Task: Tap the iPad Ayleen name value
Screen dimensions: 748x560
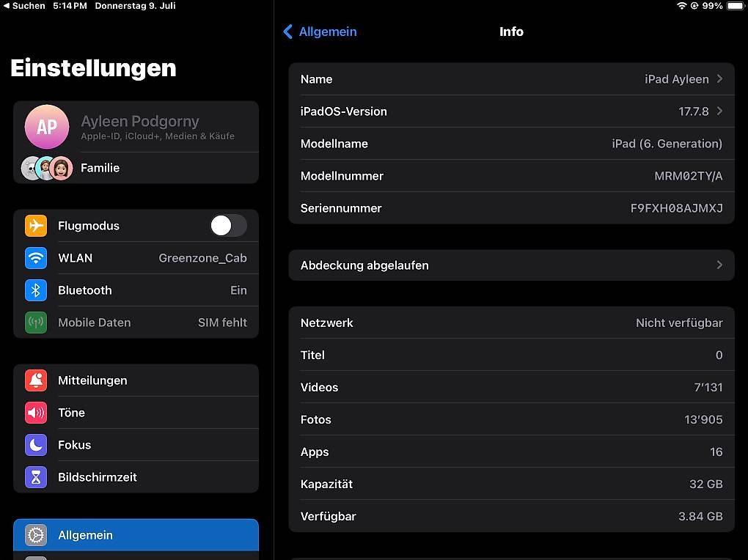Action: tap(676, 79)
